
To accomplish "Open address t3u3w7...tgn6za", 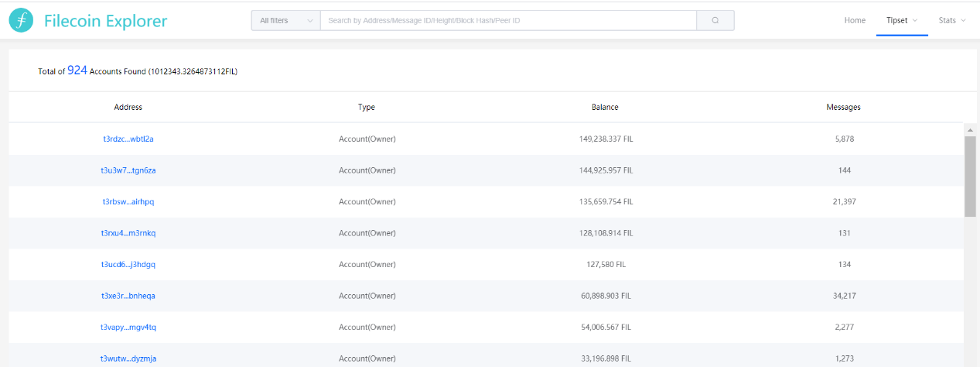I will coord(128,170).
